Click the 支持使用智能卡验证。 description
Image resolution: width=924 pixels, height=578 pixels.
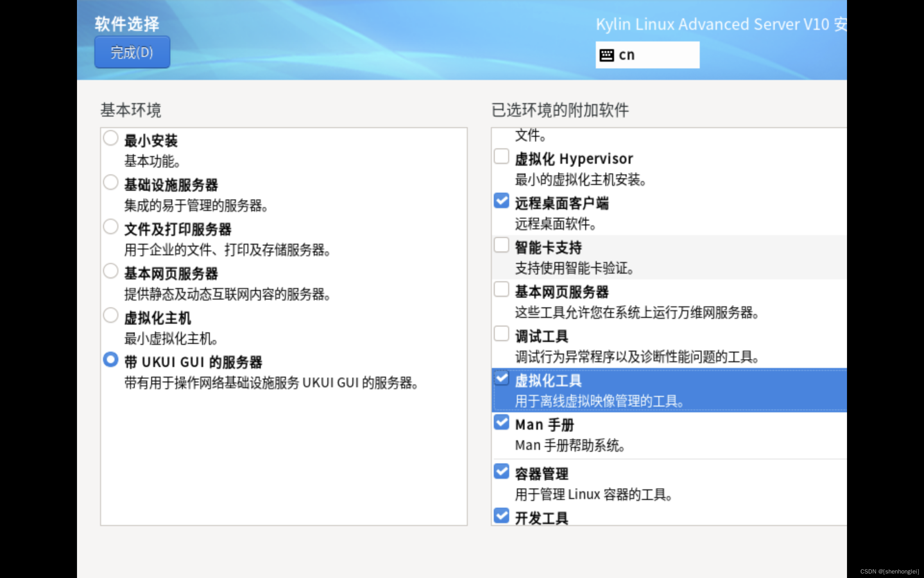coord(574,268)
